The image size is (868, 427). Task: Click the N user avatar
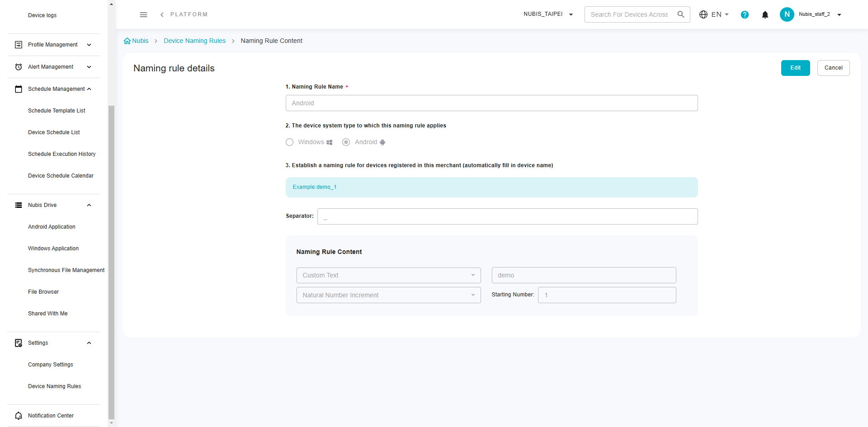(787, 14)
